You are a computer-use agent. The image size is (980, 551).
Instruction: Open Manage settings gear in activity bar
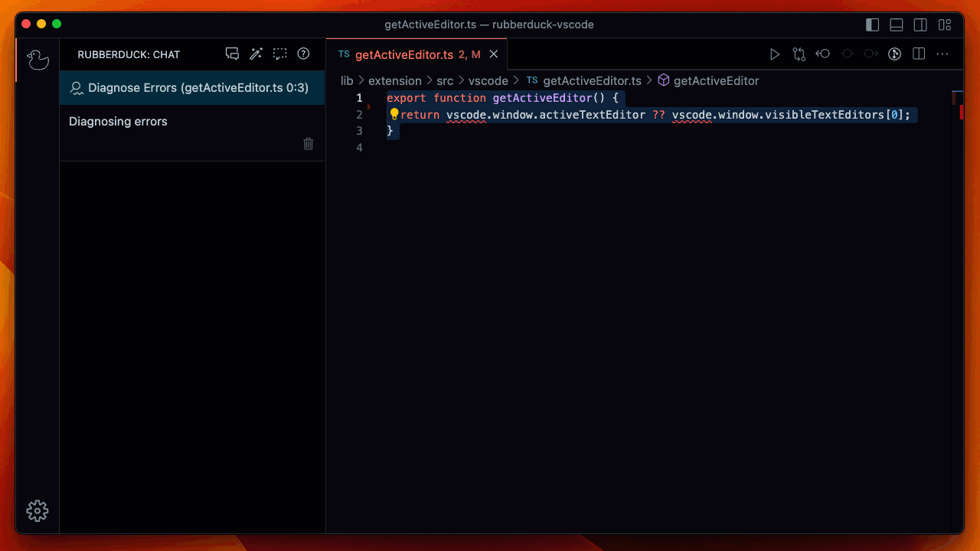pos(38,510)
